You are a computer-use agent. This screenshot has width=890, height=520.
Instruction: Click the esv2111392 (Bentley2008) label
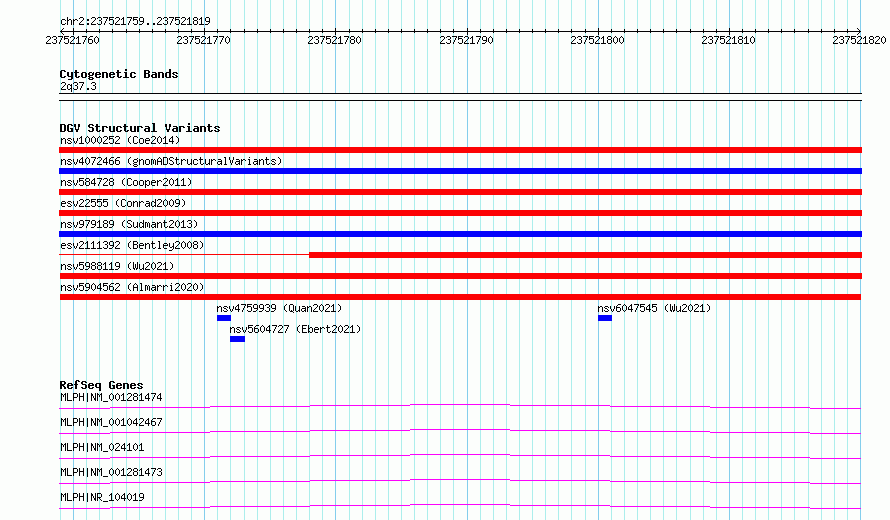[x=132, y=245]
